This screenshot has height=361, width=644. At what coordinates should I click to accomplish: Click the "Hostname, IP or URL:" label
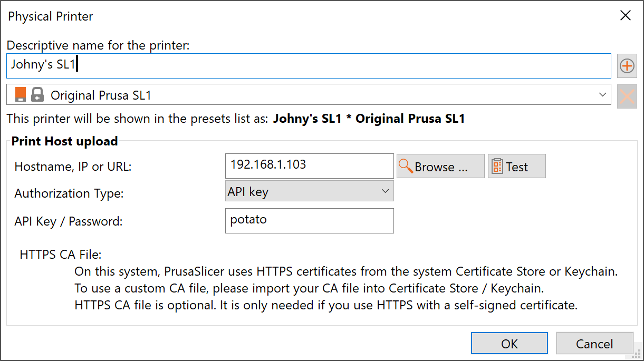[73, 167]
